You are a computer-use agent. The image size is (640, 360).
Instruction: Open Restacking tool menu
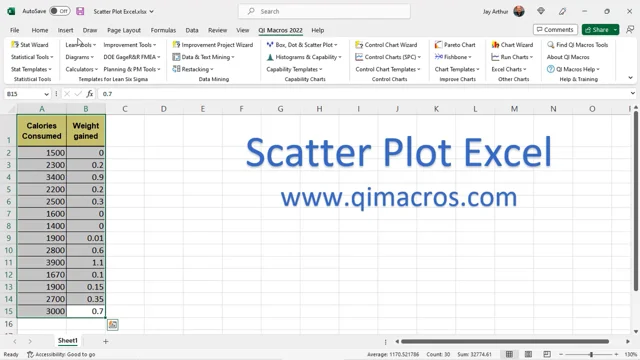(193, 69)
